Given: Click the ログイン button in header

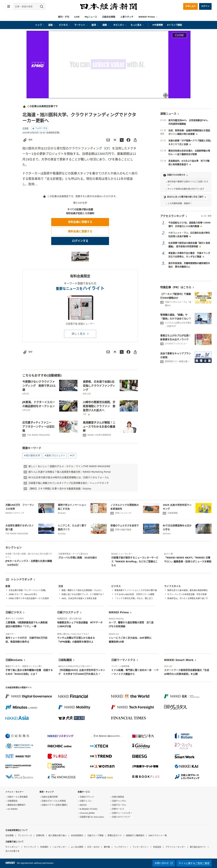Looking at the screenshot, I should pos(205,6).
